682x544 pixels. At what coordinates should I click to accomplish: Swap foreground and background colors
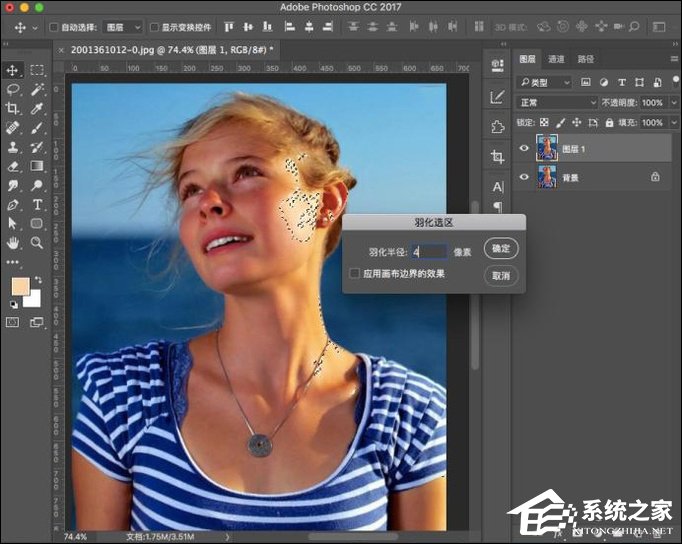(38, 280)
